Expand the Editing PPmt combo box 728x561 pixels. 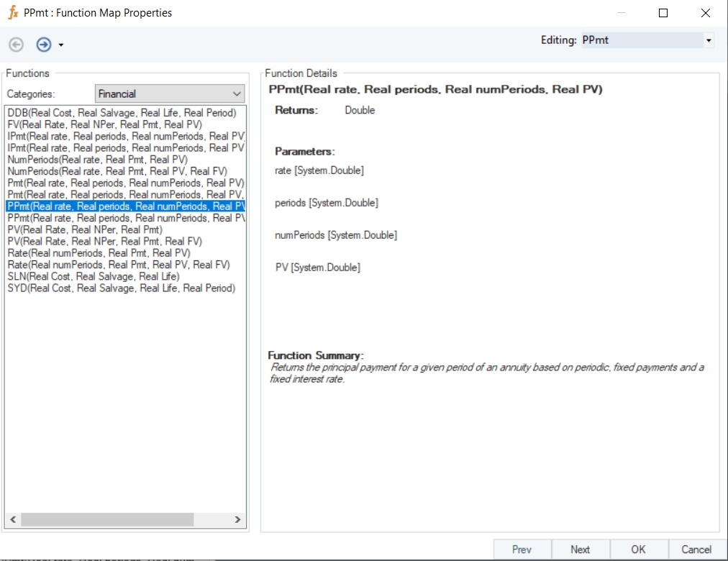709,40
